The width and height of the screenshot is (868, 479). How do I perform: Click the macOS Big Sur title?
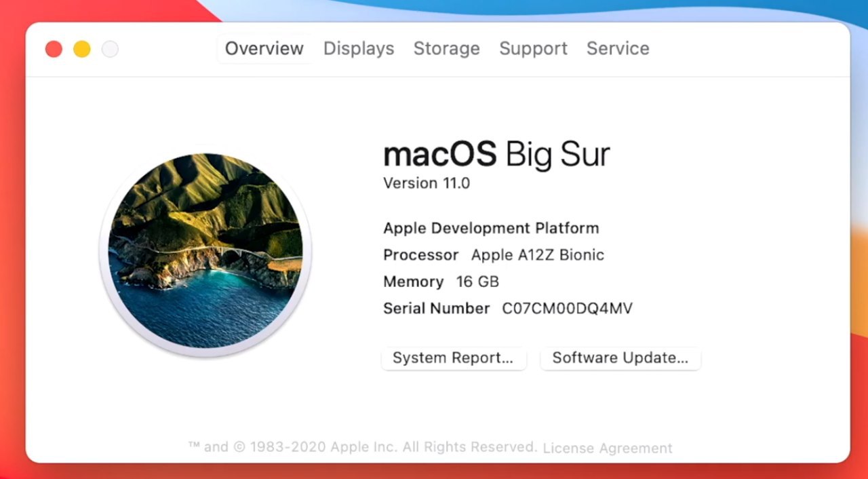click(x=496, y=154)
